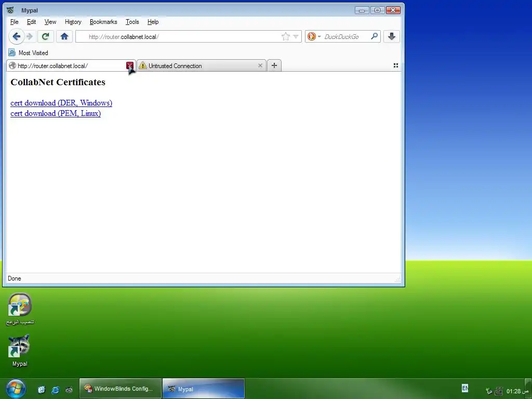Image resolution: width=532 pixels, height=399 pixels.
Task: Click the Mypal raccoon icon in title bar
Action: [x=10, y=10]
